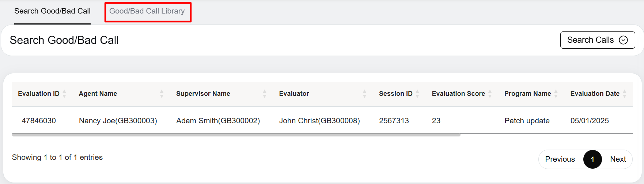Screen dimensions: 644x184
Task: Click evaluation ID 47846030
Action: pos(39,121)
